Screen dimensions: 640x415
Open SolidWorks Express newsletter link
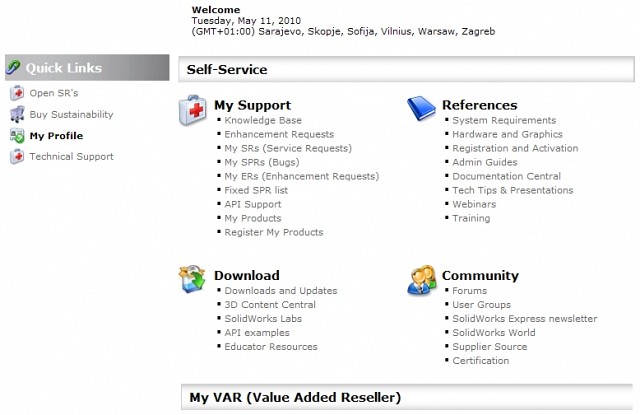coord(524,319)
